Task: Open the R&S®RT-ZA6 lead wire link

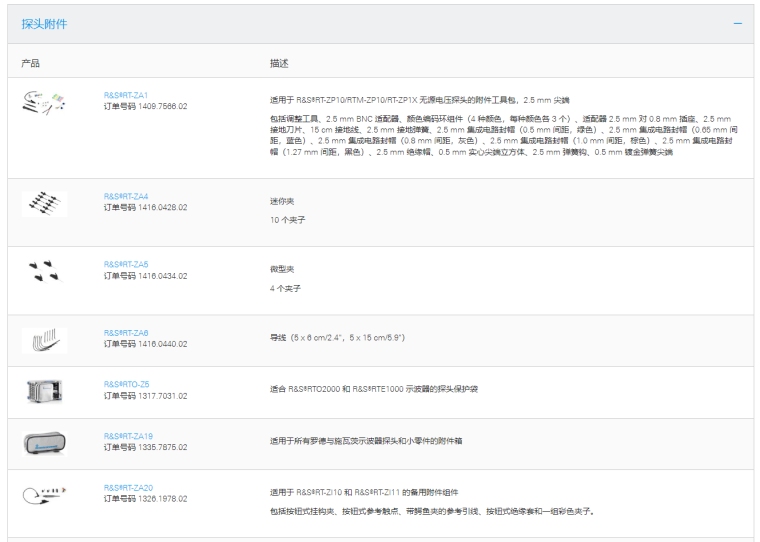Action: click(126, 332)
